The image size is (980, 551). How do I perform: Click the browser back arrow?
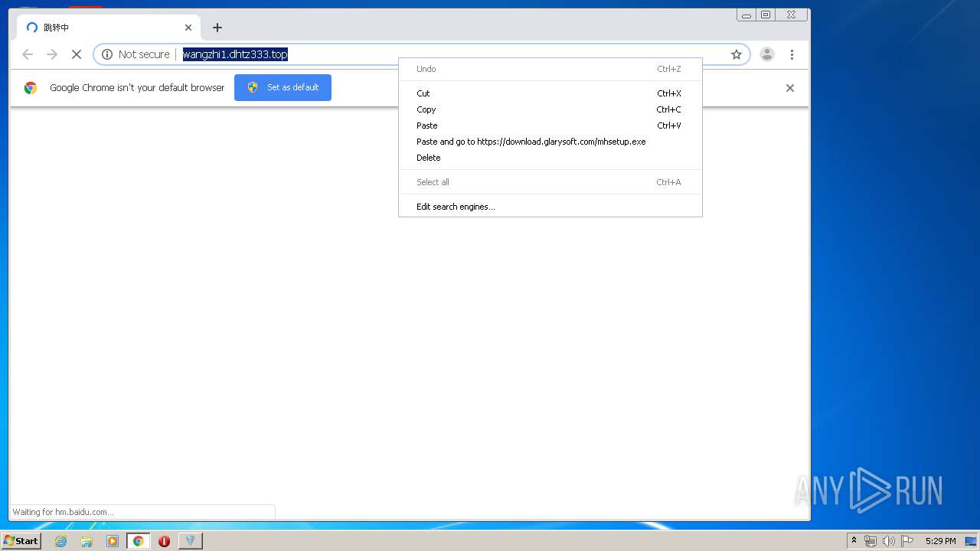coord(28,54)
